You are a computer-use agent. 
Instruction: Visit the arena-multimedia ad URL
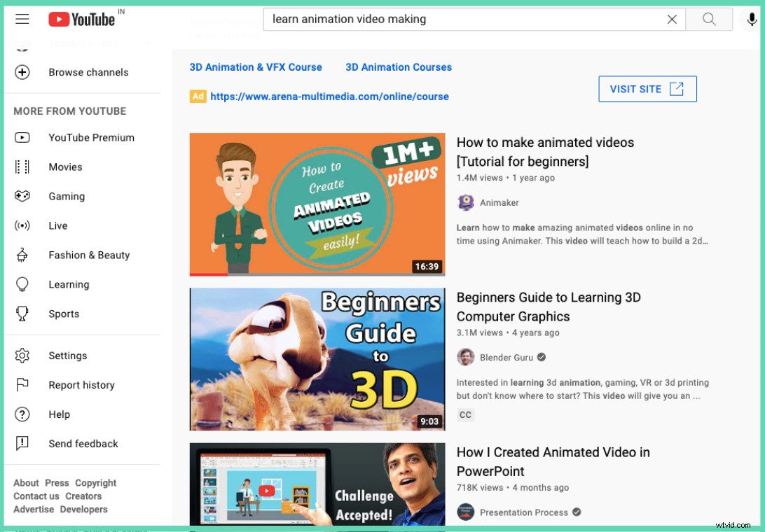click(x=329, y=97)
